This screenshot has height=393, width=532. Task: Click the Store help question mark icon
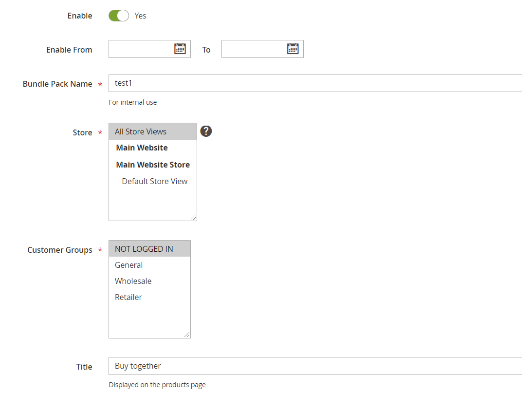pos(206,131)
